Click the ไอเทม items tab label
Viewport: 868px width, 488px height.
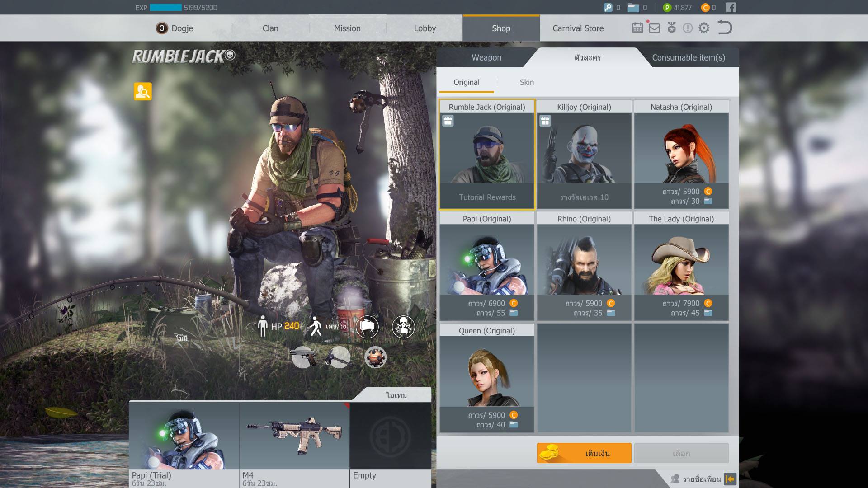[x=396, y=395]
